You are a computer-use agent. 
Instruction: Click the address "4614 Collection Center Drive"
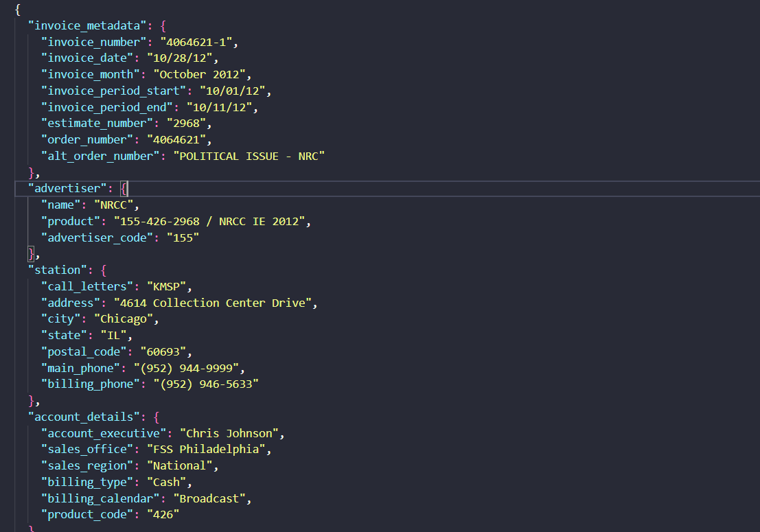tap(213, 303)
